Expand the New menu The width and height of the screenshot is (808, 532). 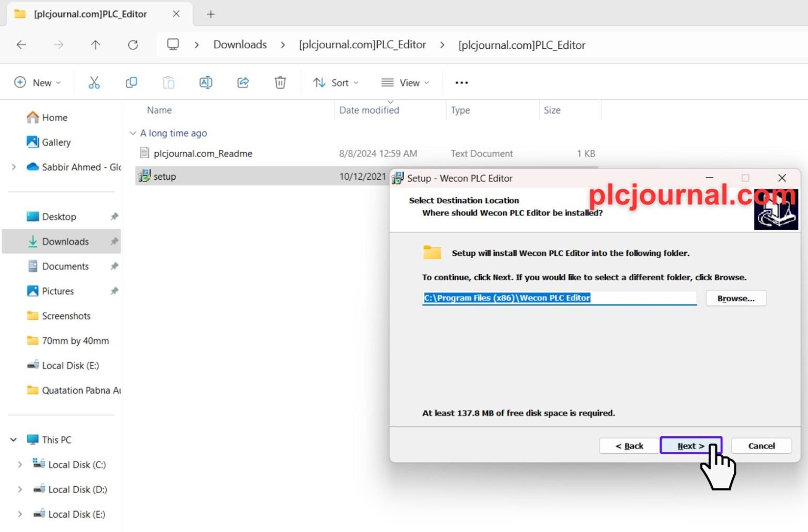(x=37, y=82)
